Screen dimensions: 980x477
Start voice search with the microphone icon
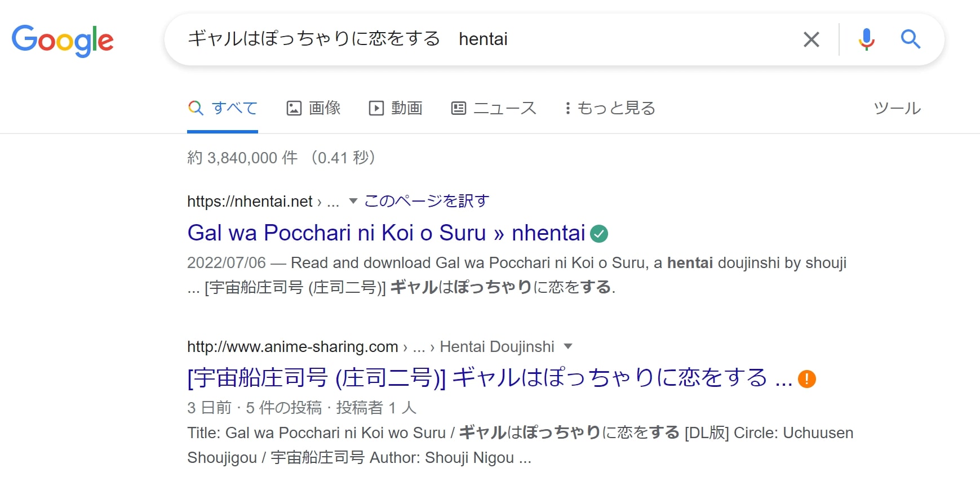tap(866, 39)
